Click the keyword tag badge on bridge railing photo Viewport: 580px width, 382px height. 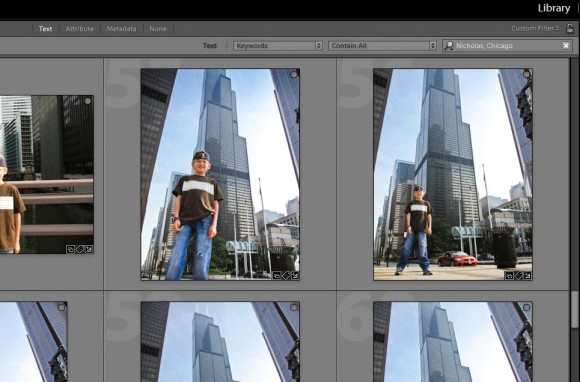pyautogui.click(x=80, y=249)
